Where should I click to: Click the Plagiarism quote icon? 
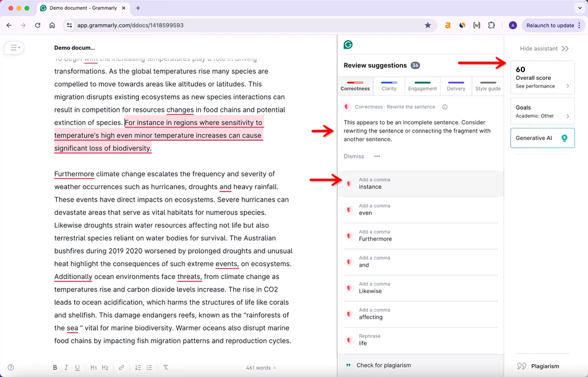[521, 366]
